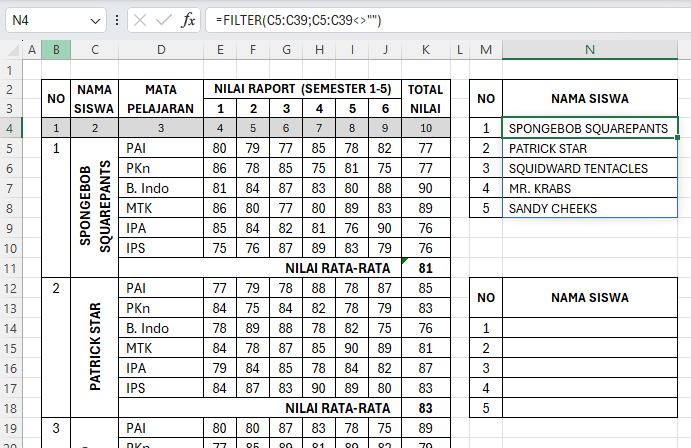The height and width of the screenshot is (448, 691).
Task: Click PKn cell in row 13
Action: tap(161, 308)
